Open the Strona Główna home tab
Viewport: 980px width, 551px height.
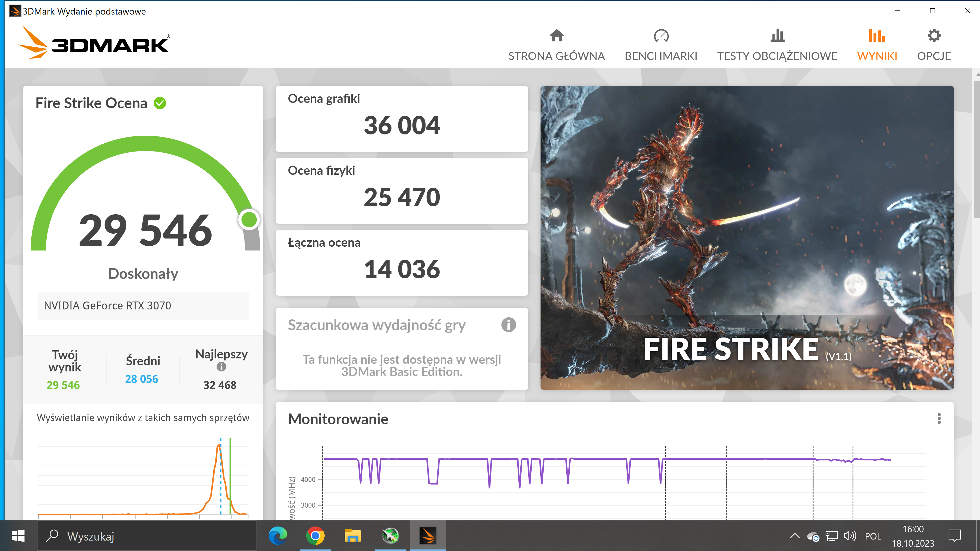556,45
